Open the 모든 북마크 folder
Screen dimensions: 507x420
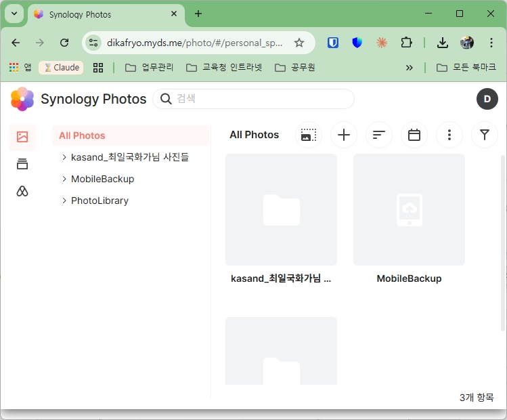[x=466, y=67]
